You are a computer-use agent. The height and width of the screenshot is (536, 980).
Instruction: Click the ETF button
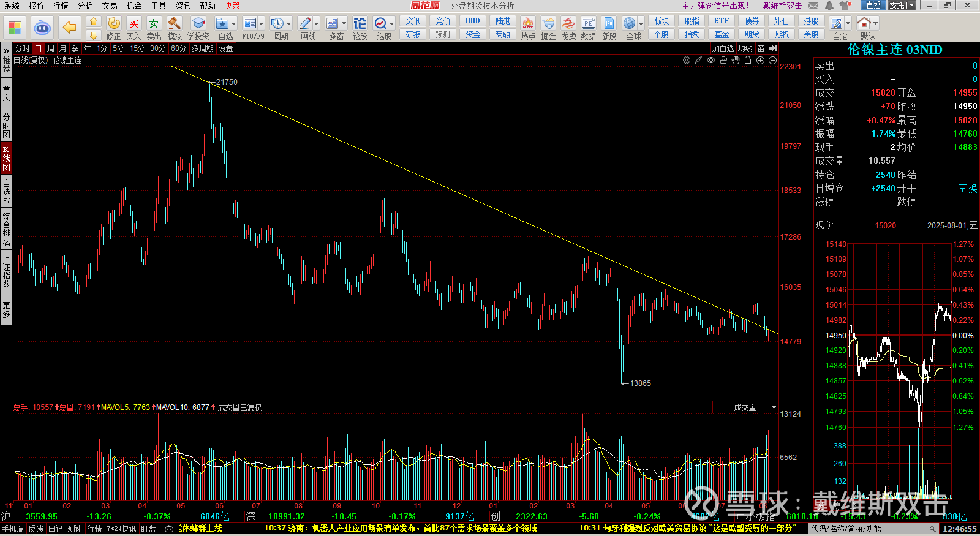pos(722,21)
